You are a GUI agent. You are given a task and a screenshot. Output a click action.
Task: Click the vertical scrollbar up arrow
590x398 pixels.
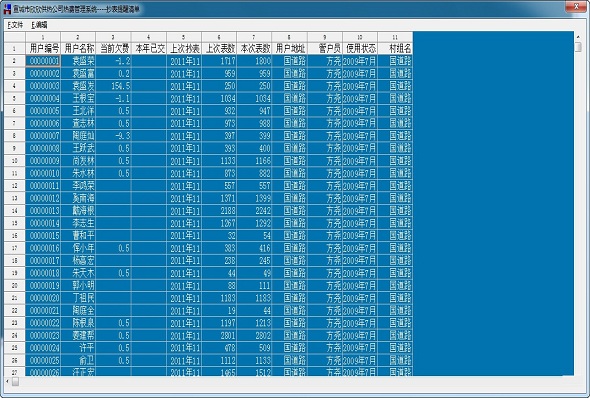coord(578,37)
